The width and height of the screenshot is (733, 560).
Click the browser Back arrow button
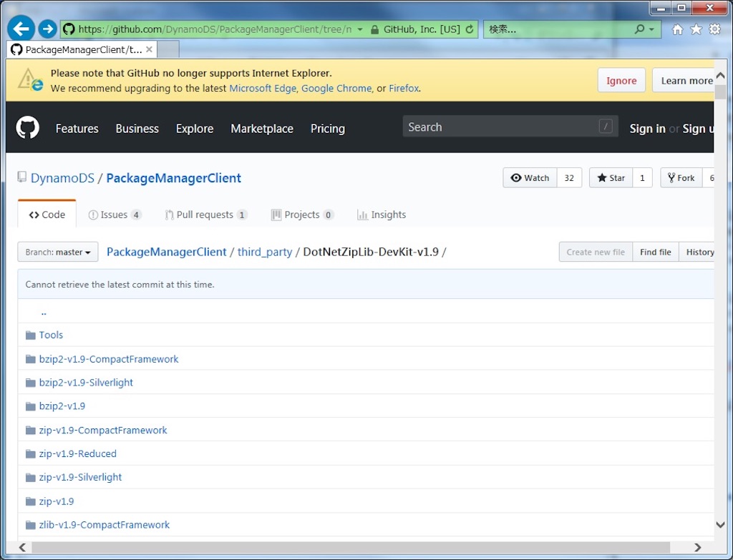[21, 29]
